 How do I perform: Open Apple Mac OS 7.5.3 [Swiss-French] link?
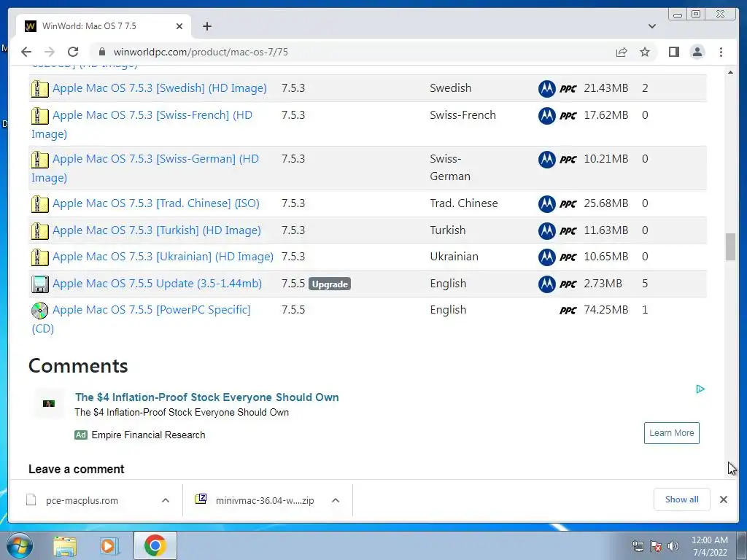pos(152,115)
